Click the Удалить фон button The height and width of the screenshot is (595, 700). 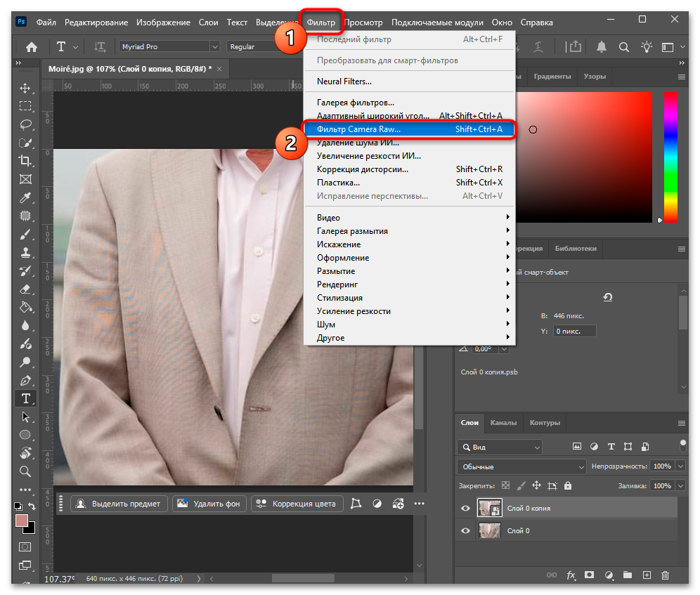pyautogui.click(x=209, y=504)
